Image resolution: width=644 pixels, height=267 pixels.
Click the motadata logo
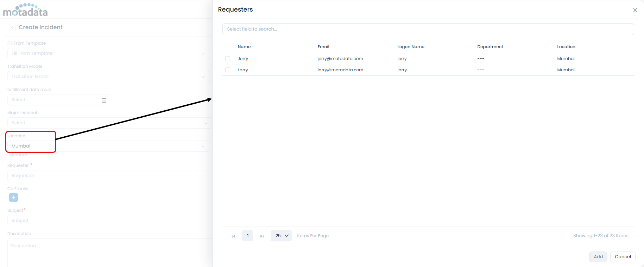click(x=25, y=10)
